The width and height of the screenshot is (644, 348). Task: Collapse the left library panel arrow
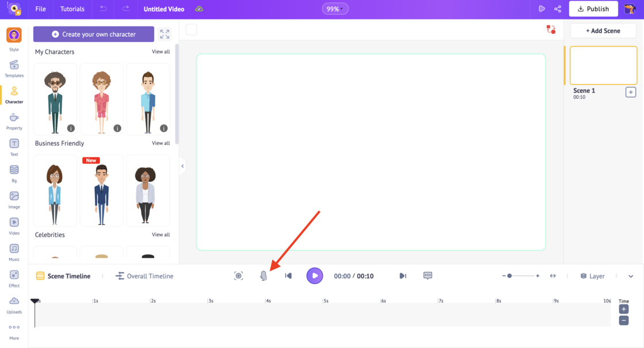pos(182,167)
